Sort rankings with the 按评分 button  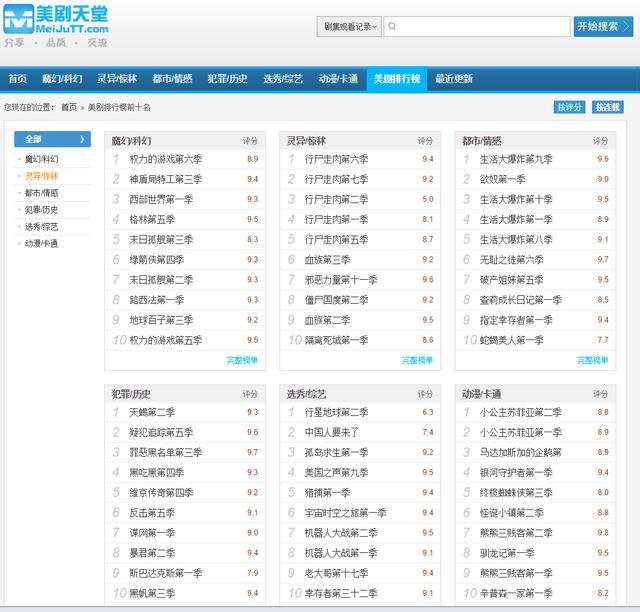pos(569,107)
